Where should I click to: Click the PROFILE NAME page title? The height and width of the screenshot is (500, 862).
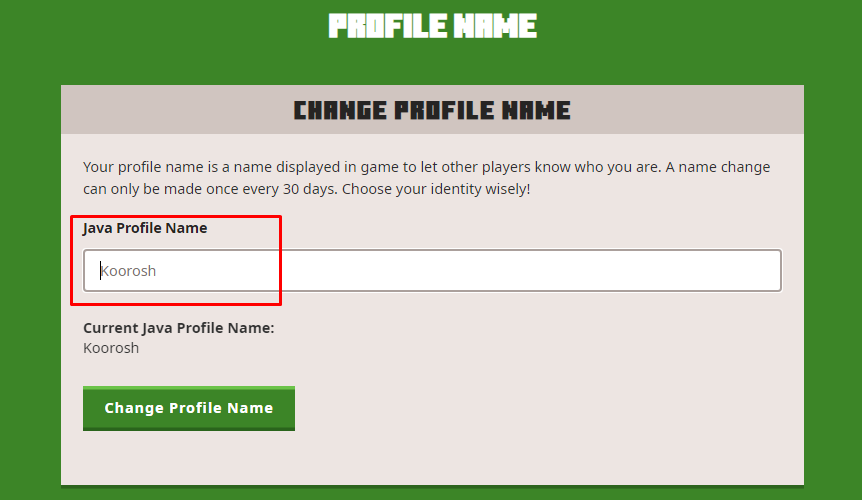pyautogui.click(x=433, y=26)
